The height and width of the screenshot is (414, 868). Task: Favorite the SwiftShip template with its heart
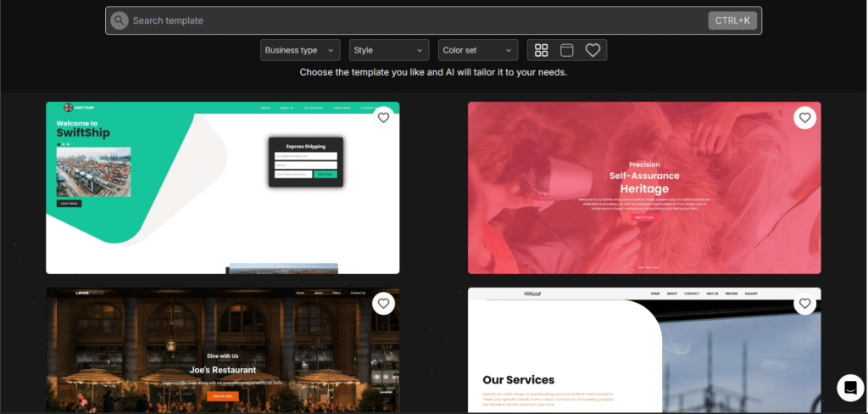click(384, 117)
